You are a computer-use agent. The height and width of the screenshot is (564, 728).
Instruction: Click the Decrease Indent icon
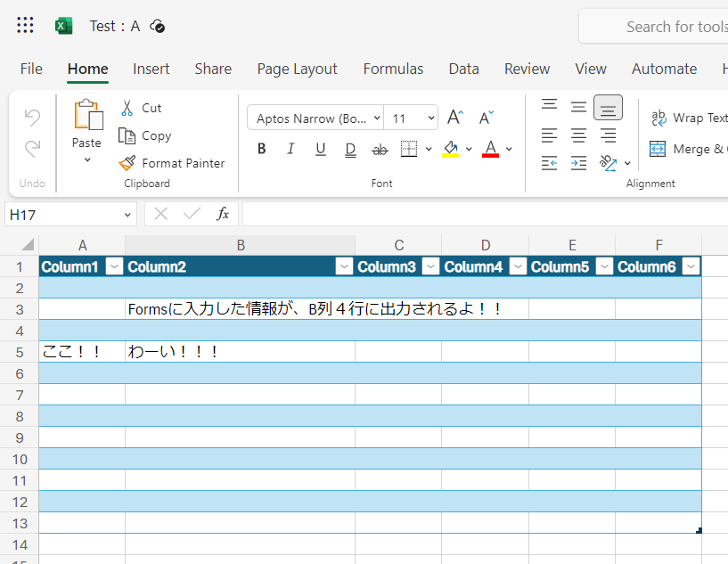tap(550, 162)
